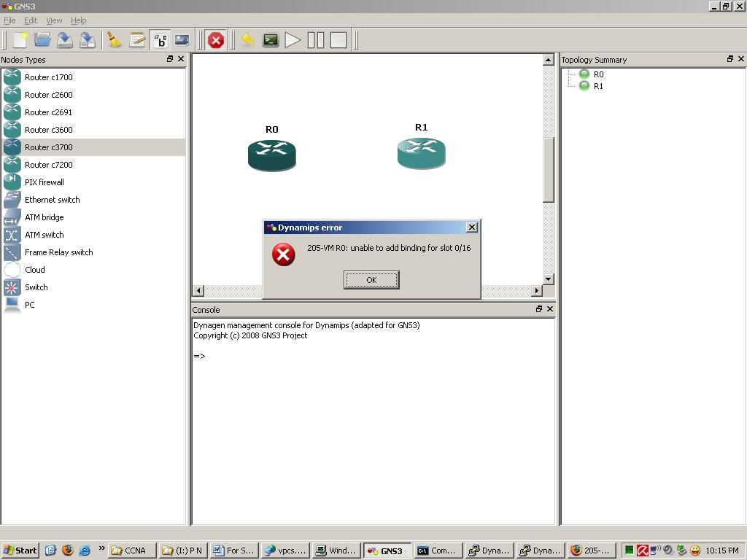This screenshot has height=560, width=747.
Task: Select PC node type
Action: pos(93,305)
